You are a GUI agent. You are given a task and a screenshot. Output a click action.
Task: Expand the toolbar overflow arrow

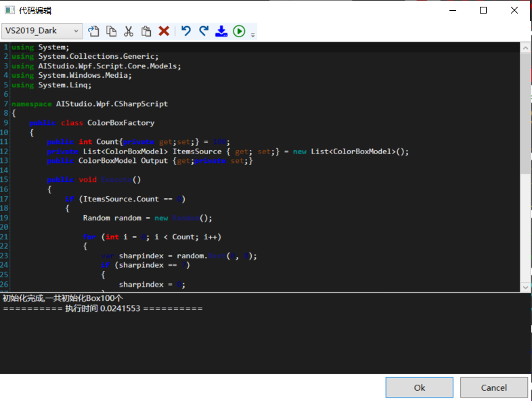[253, 34]
